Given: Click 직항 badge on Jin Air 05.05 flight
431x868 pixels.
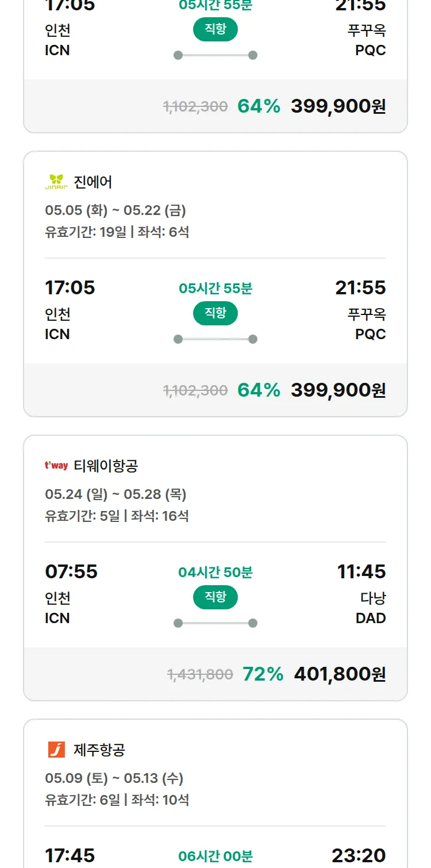Looking at the screenshot, I should tap(215, 313).
